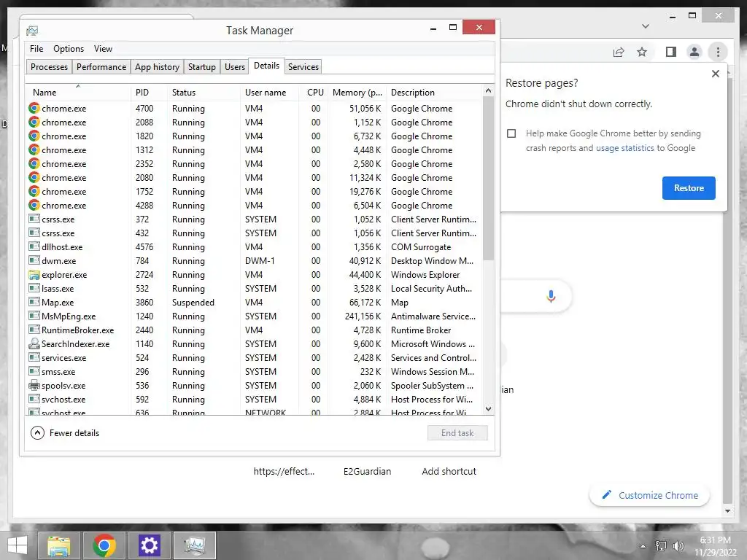
Task: Select the RuntimeBroker.exe row
Action: click(x=255, y=330)
